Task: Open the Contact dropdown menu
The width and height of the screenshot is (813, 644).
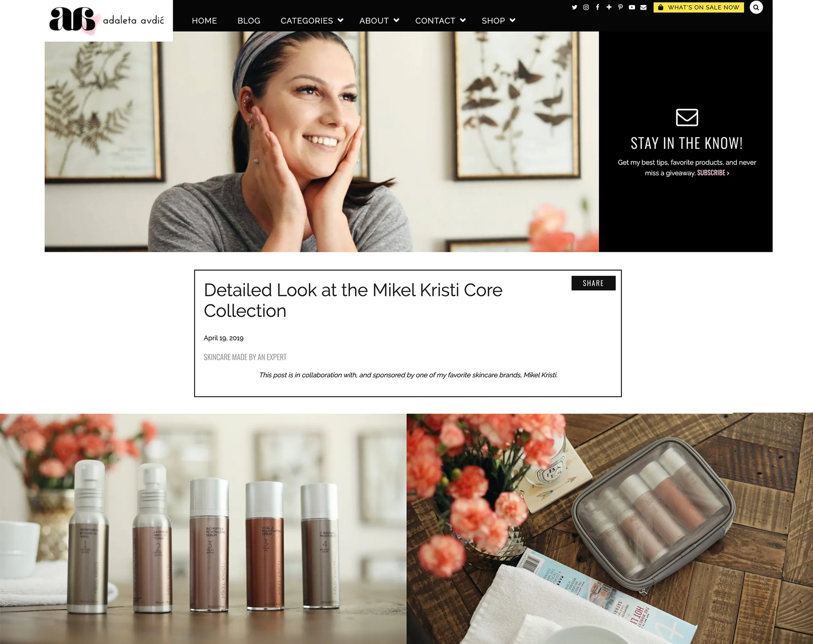Action: [x=440, y=21]
